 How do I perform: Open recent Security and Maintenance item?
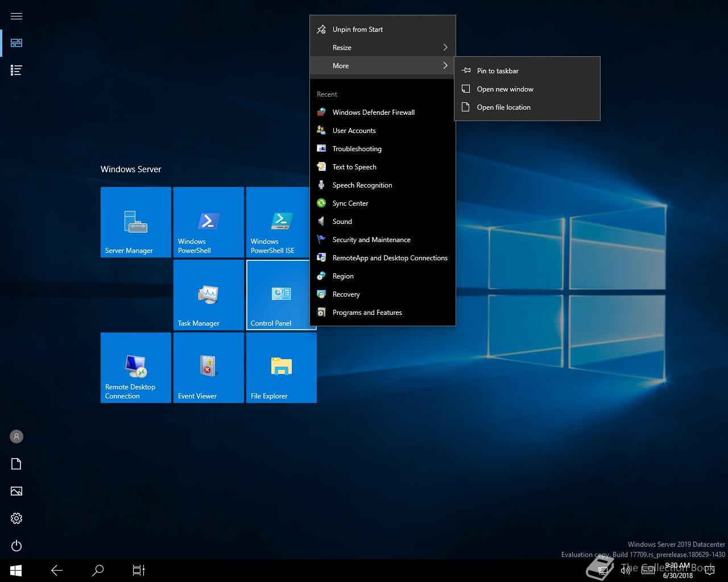(x=383, y=240)
